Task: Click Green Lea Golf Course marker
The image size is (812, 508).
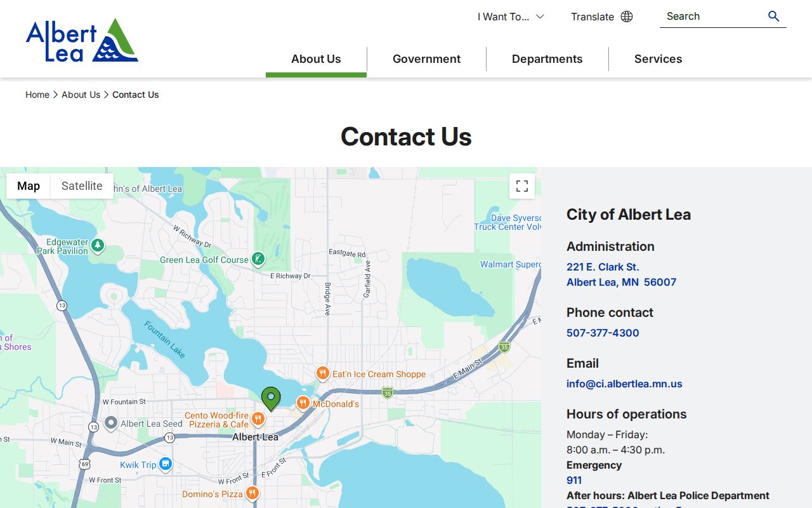Action: point(258,259)
